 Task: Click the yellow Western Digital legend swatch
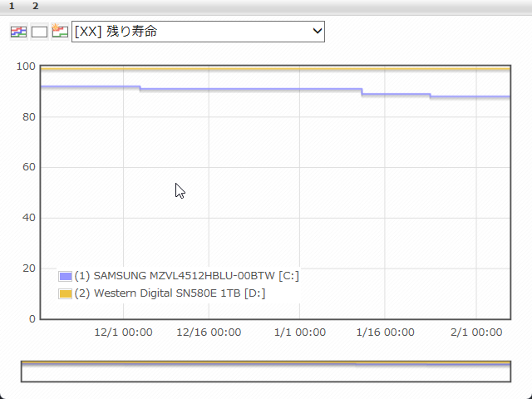click(66, 293)
